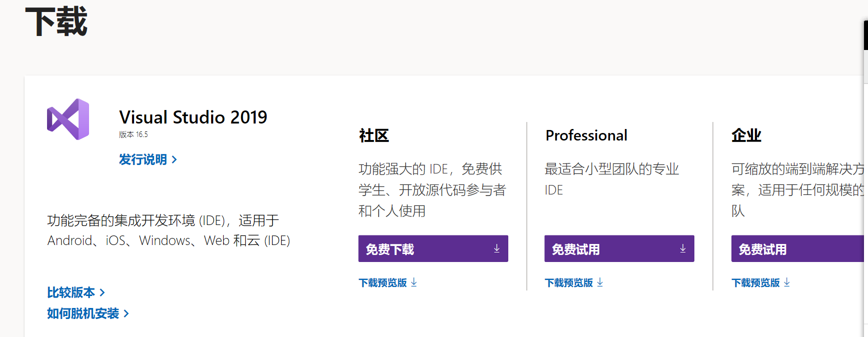Click the 功能强大的 IDE 社区 description
Screen dimensions: 868x337
coord(432,190)
